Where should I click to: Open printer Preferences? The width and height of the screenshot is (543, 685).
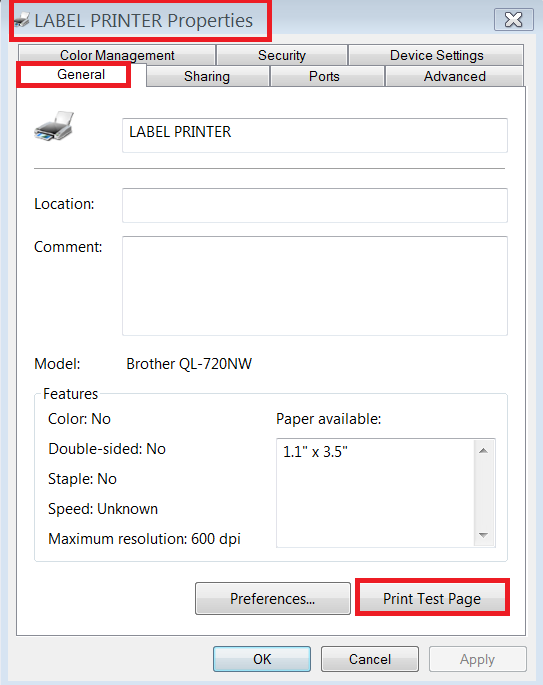click(x=273, y=599)
